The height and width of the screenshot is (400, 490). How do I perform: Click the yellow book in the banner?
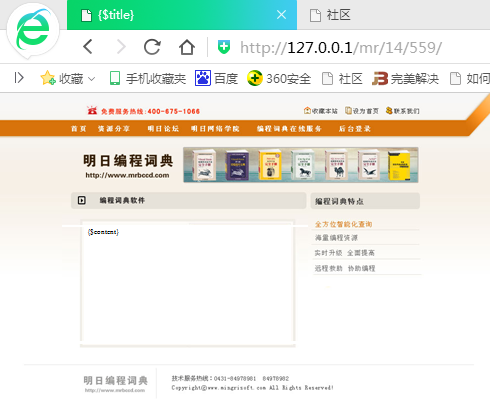399,165
